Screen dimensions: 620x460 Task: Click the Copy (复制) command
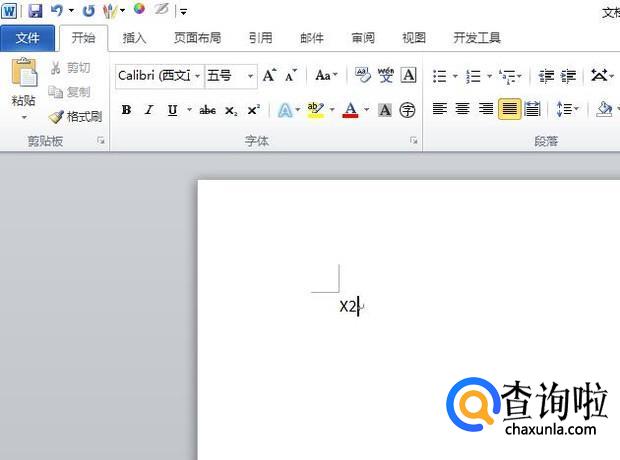69,92
